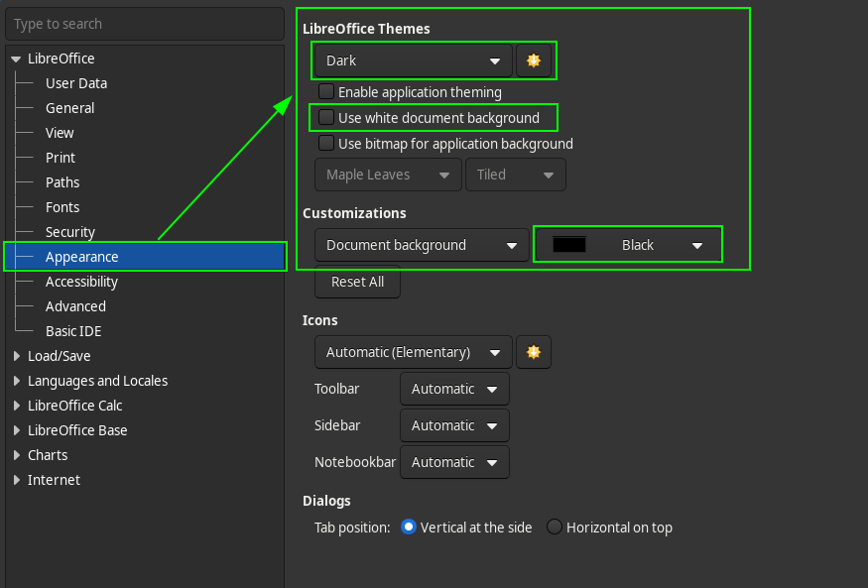This screenshot has height=588, width=868.
Task: Open the Automatic (Elementary) icon theme dropdown
Action: [x=413, y=352]
